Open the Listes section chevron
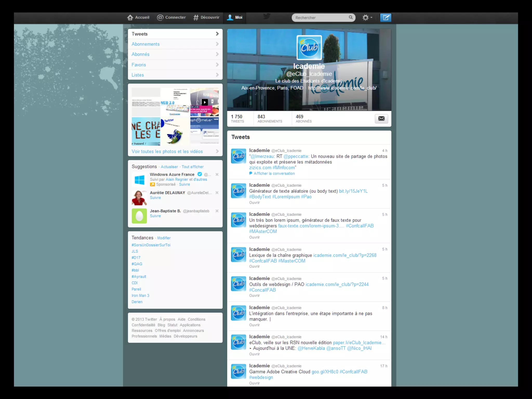The width and height of the screenshot is (532, 399). pyautogui.click(x=217, y=75)
